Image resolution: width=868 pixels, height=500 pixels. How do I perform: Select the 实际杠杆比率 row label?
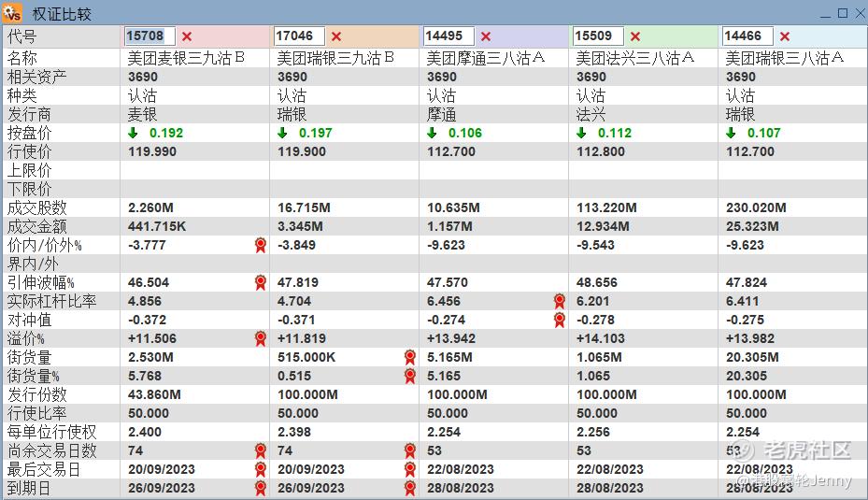click(51, 301)
